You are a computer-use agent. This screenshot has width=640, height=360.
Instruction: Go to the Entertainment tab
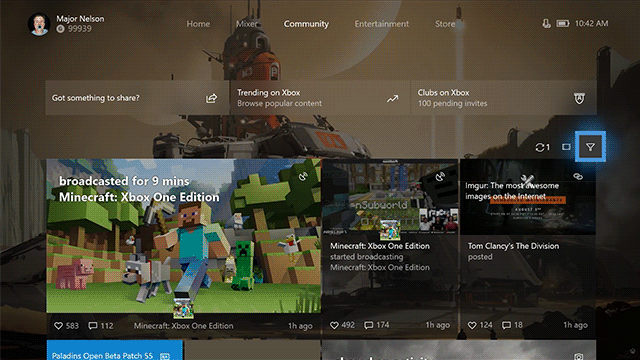click(x=382, y=24)
